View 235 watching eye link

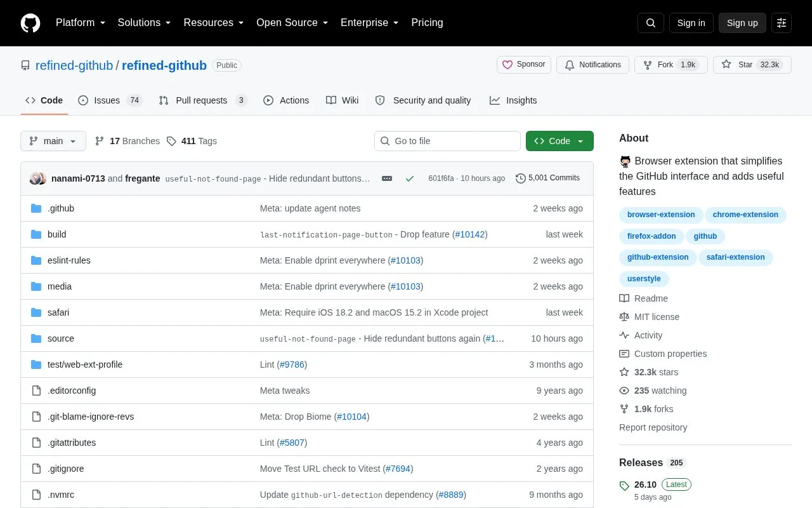(x=653, y=391)
